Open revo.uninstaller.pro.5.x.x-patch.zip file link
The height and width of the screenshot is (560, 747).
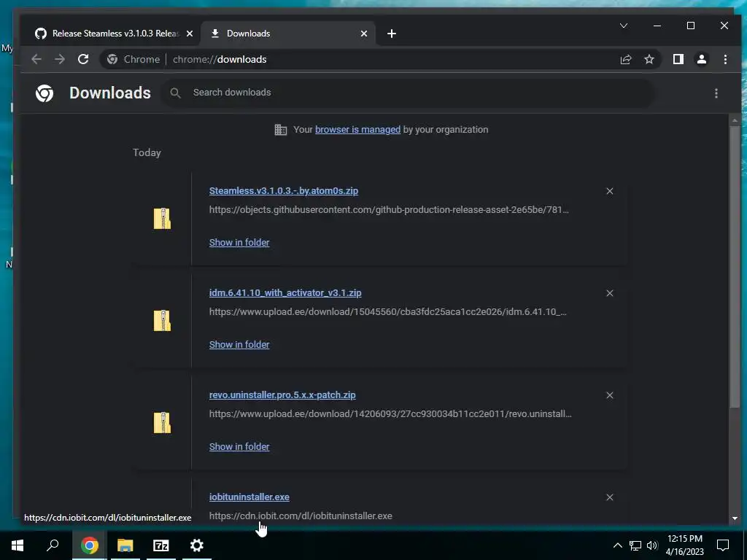pyautogui.click(x=282, y=394)
